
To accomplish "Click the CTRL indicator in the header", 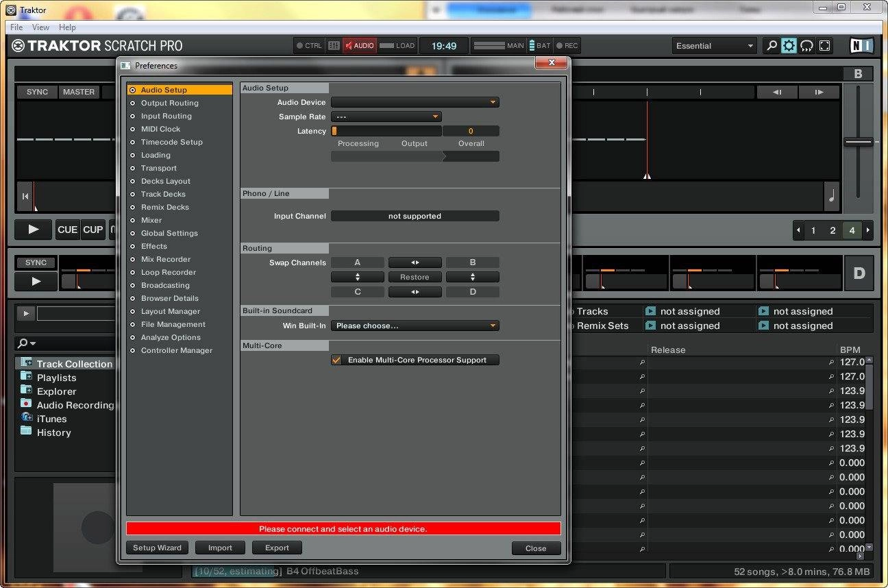I will [x=309, y=46].
